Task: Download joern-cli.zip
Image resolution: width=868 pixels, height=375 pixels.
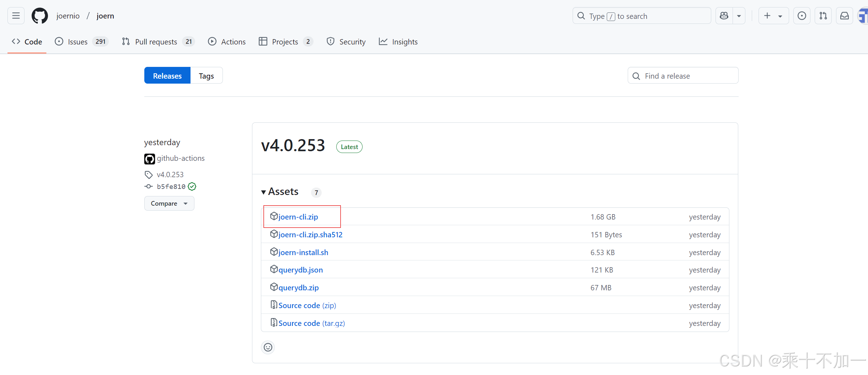Action: [x=298, y=217]
